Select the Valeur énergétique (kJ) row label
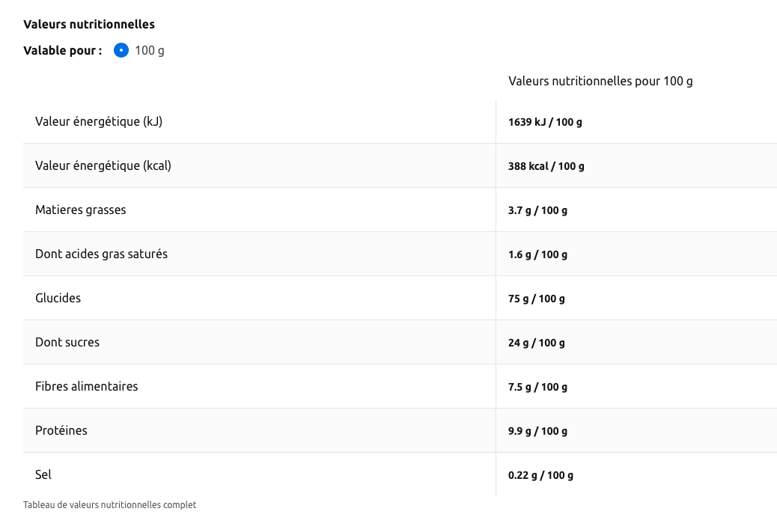 pyautogui.click(x=99, y=121)
